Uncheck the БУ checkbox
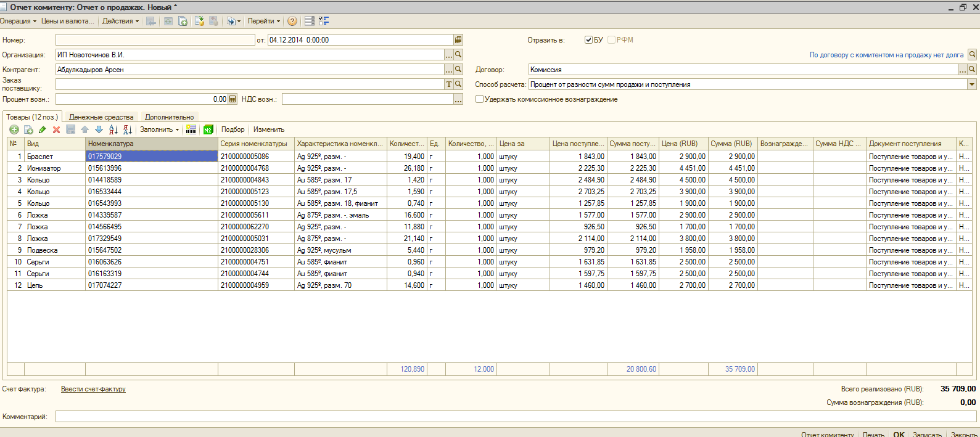The image size is (980, 437). [x=588, y=40]
